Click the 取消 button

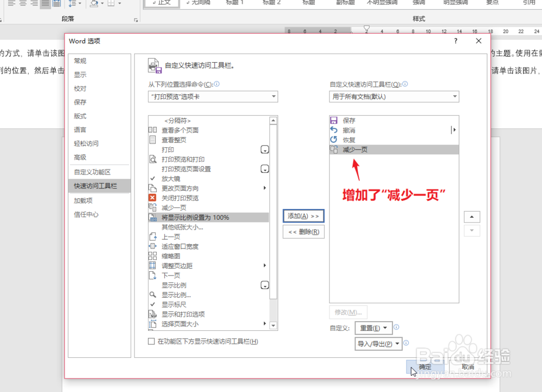click(x=468, y=367)
